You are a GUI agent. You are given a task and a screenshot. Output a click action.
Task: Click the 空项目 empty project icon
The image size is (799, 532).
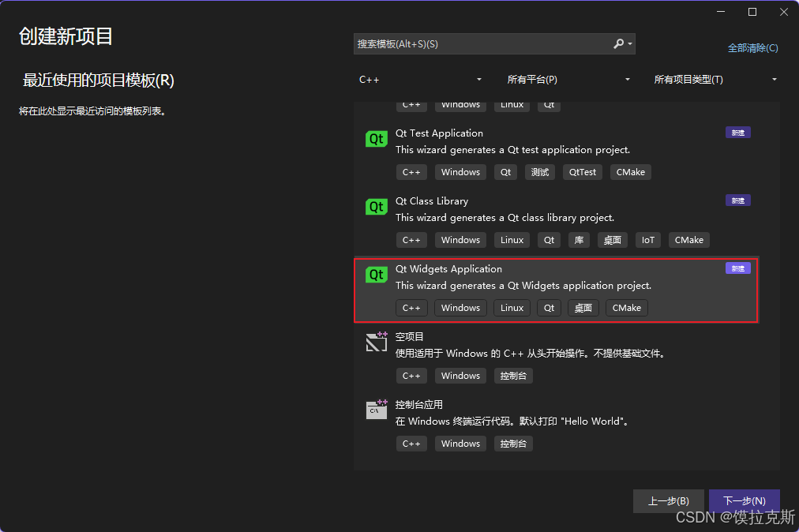click(x=377, y=342)
